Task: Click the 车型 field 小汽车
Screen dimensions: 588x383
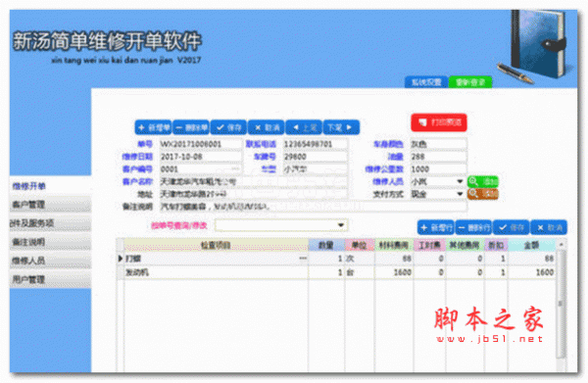Action: click(315, 169)
